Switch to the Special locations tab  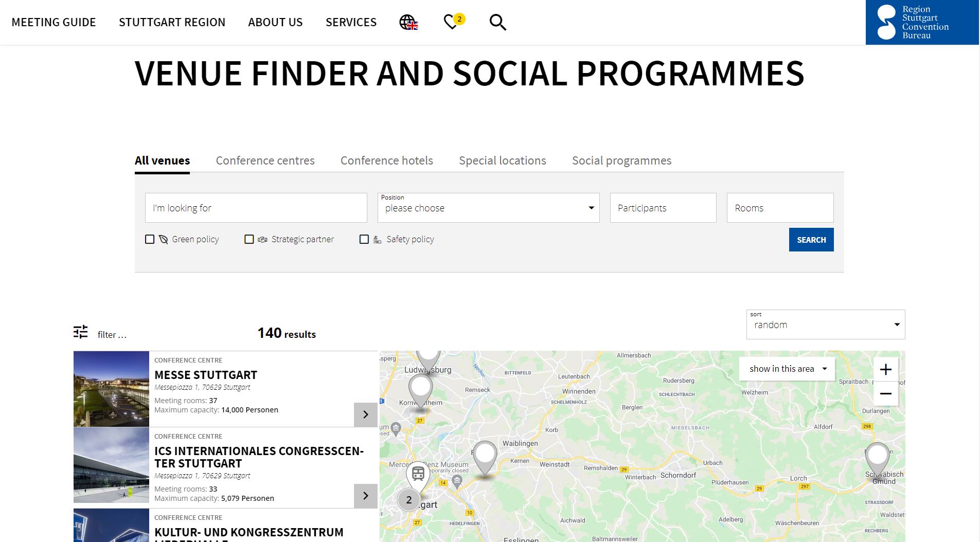tap(503, 160)
